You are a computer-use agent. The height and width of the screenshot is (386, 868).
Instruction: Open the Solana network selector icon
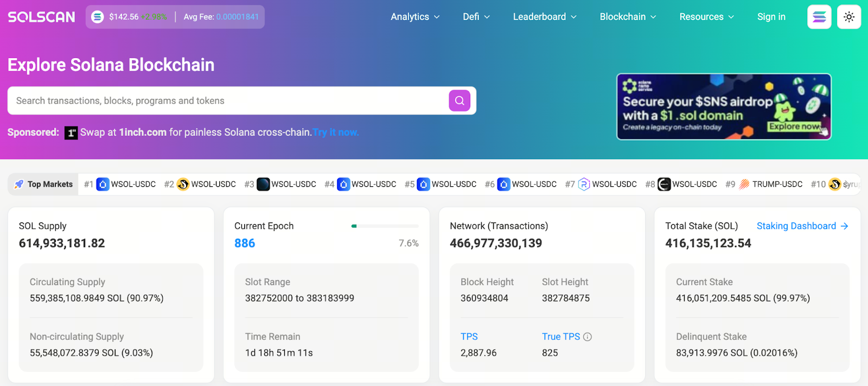(819, 17)
